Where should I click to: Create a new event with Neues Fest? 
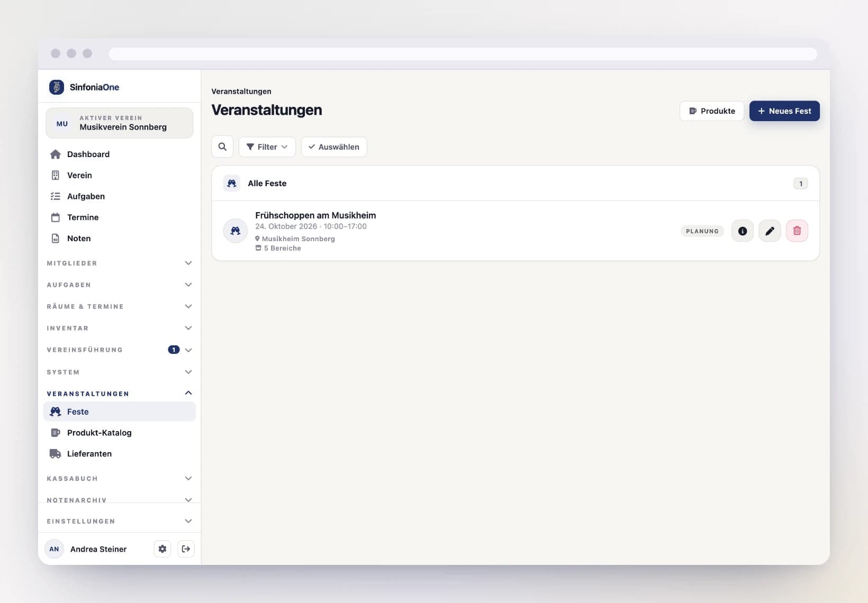coord(784,111)
